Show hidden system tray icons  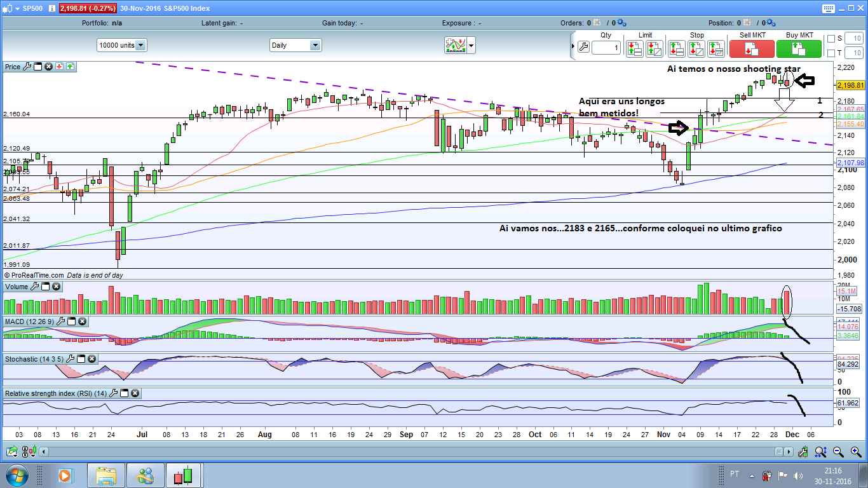pos(750,475)
